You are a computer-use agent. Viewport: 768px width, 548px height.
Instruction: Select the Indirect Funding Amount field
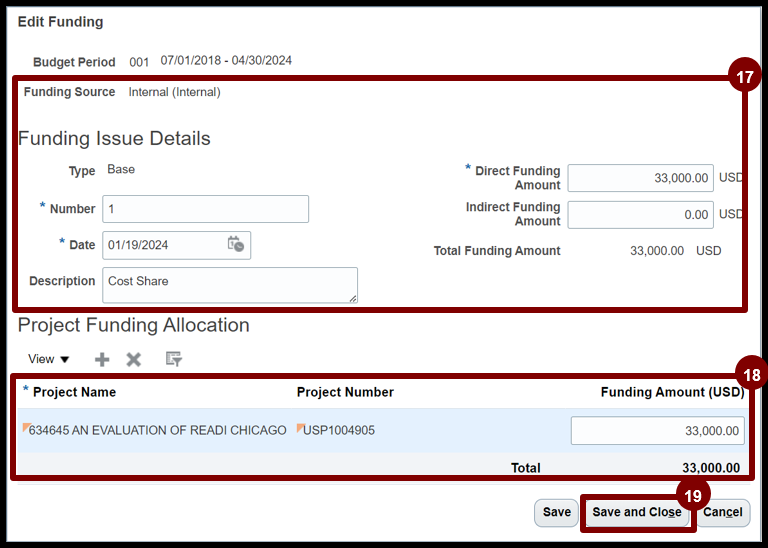tap(640, 214)
